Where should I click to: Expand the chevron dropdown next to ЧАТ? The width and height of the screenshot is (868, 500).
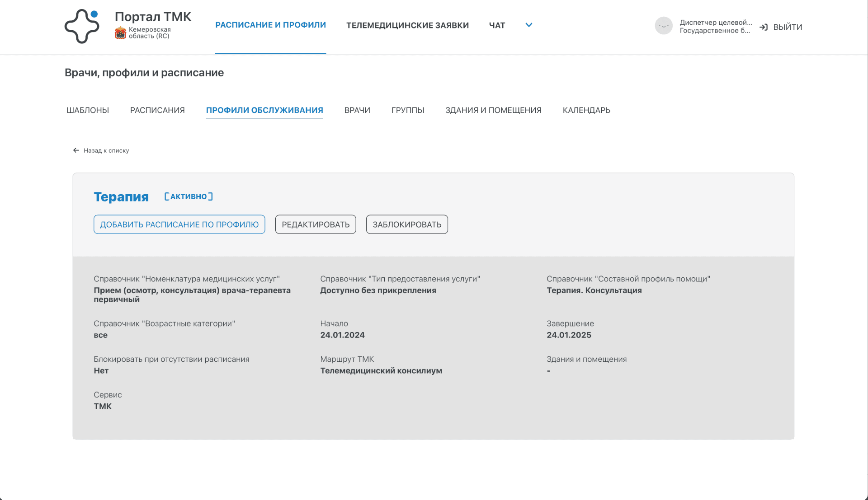click(x=528, y=25)
